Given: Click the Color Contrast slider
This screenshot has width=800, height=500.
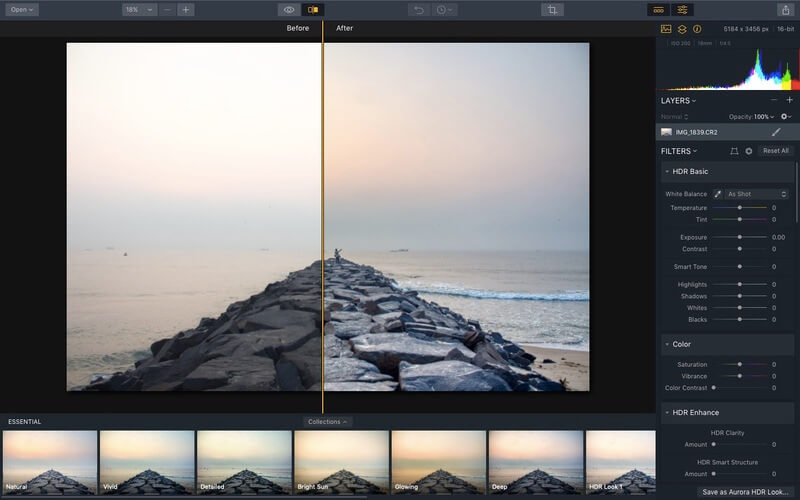Looking at the screenshot, I should [x=739, y=388].
